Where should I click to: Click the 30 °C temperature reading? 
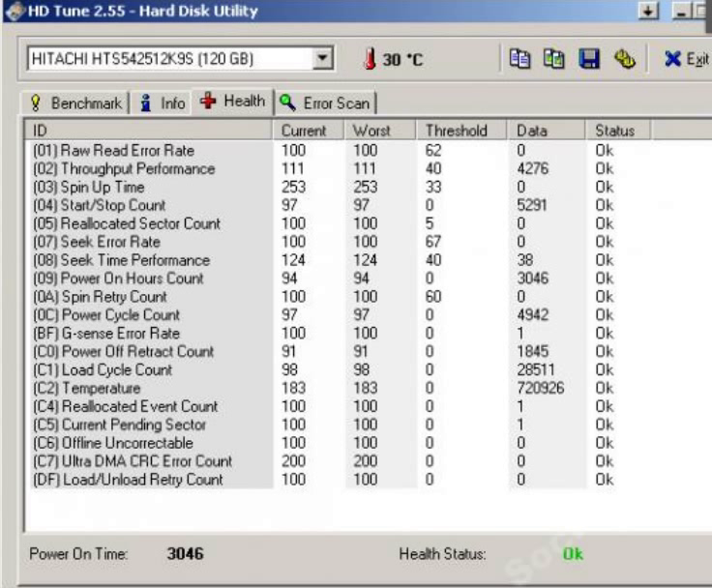tap(402, 60)
